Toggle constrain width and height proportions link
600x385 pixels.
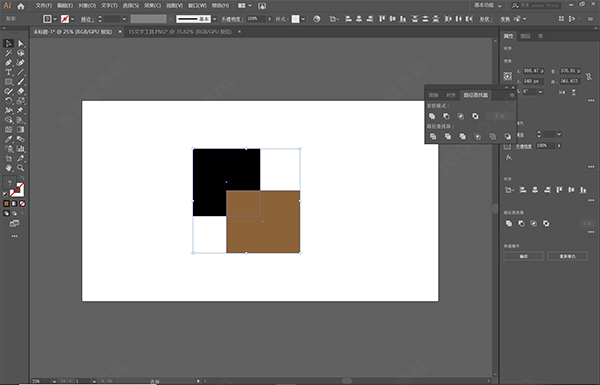589,76
